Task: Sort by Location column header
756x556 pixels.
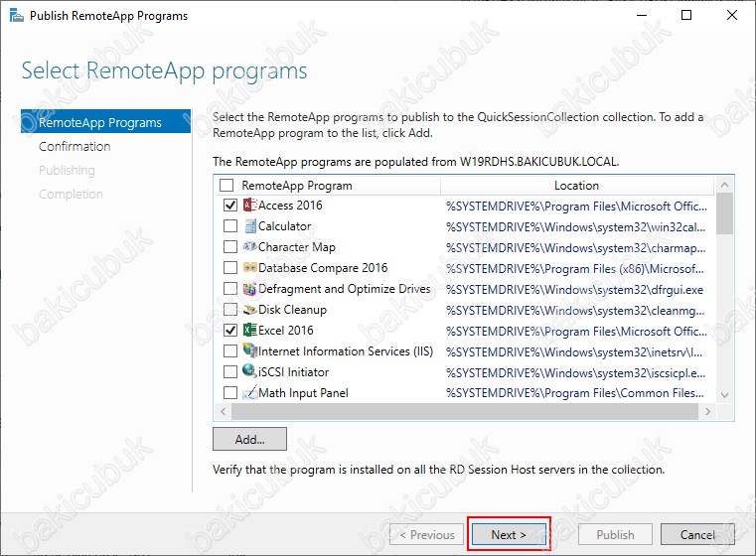Action: pyautogui.click(x=576, y=186)
